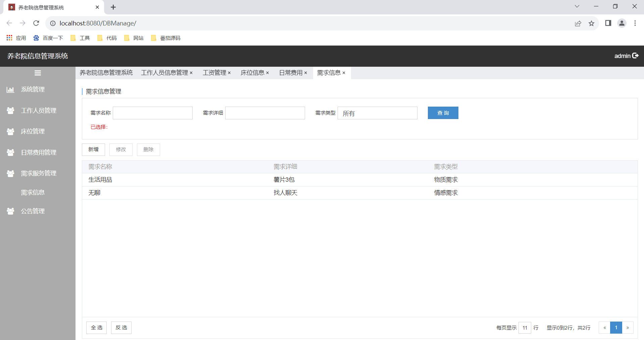
Task: Close the 床位信息 tab
Action: click(x=267, y=73)
